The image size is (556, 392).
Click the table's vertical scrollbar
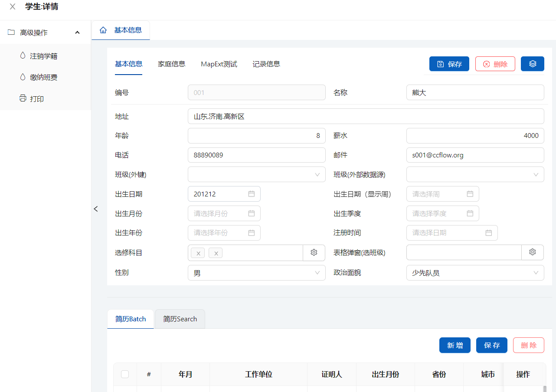[545, 389]
